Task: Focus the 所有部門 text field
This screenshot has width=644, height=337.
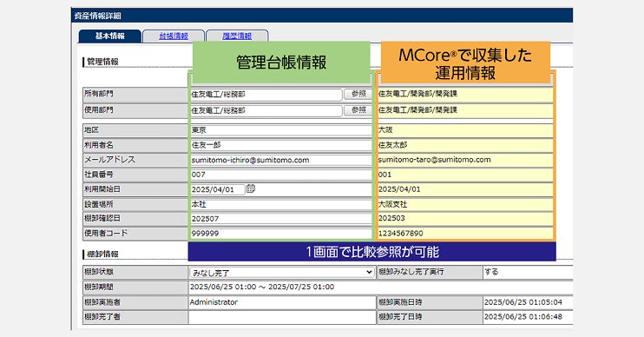Action: point(266,95)
